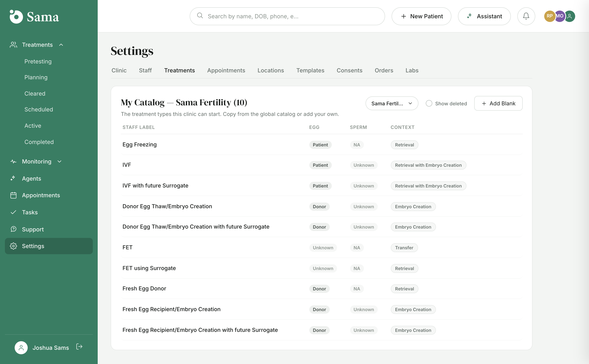589x364 pixels.
Task: Open the Scheduled treatments link
Action: (x=39, y=109)
